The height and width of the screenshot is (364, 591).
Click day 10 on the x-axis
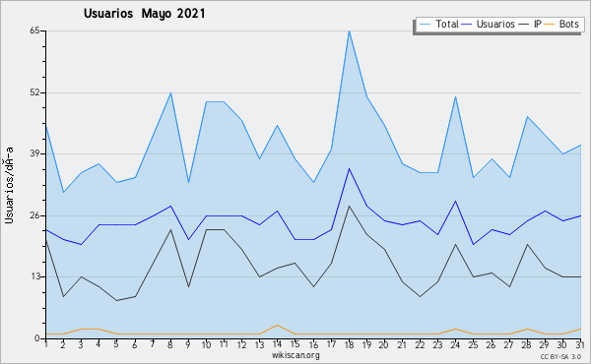206,344
